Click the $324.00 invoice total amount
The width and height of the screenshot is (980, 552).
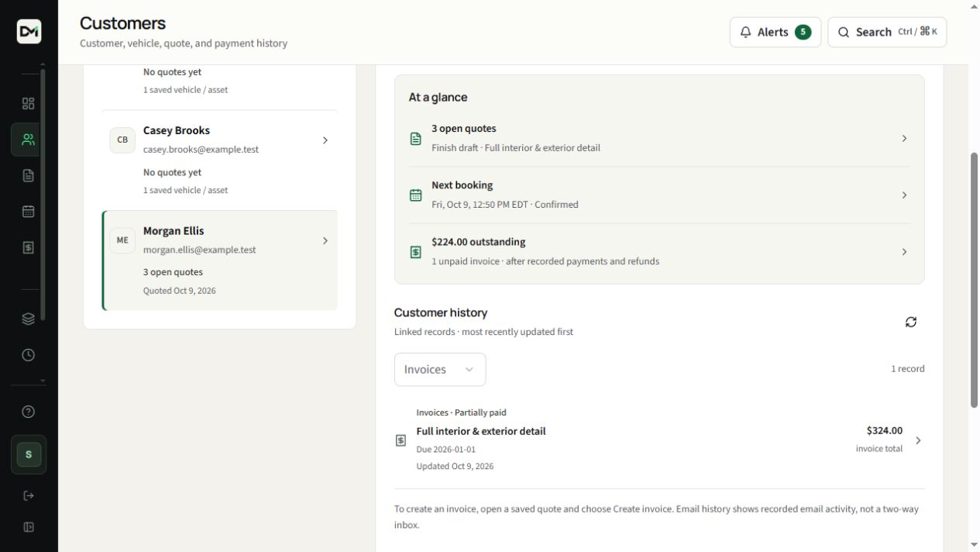pos(884,430)
